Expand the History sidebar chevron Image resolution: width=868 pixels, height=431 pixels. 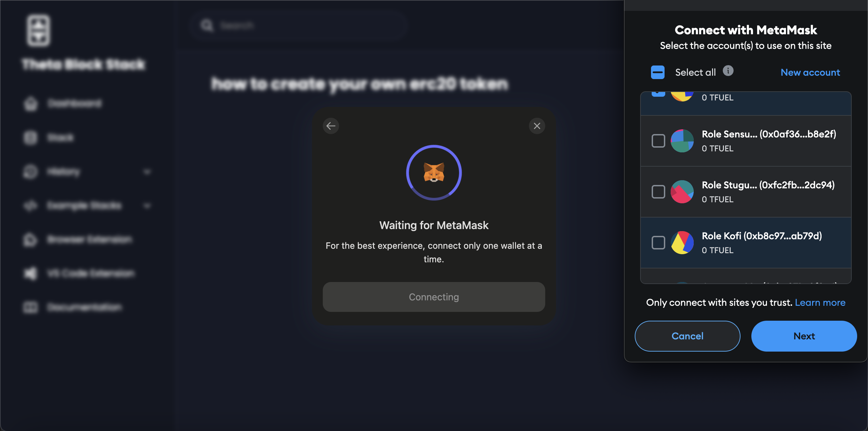[147, 172]
